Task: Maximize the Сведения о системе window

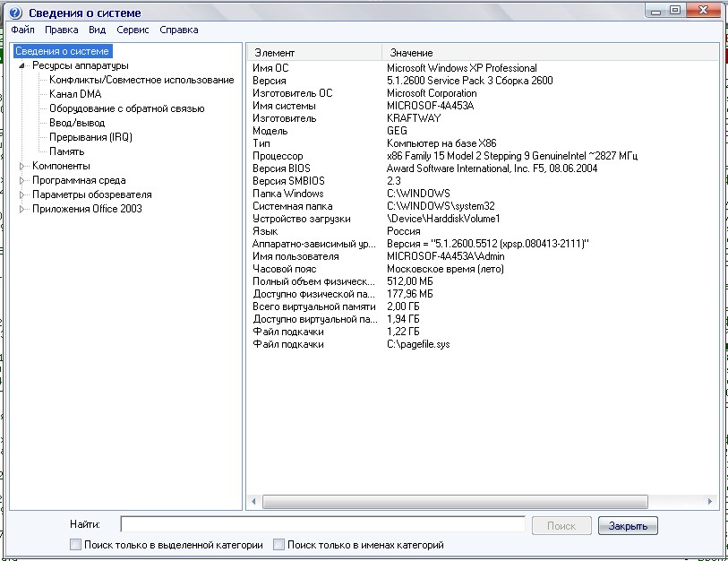Action: tap(675, 10)
